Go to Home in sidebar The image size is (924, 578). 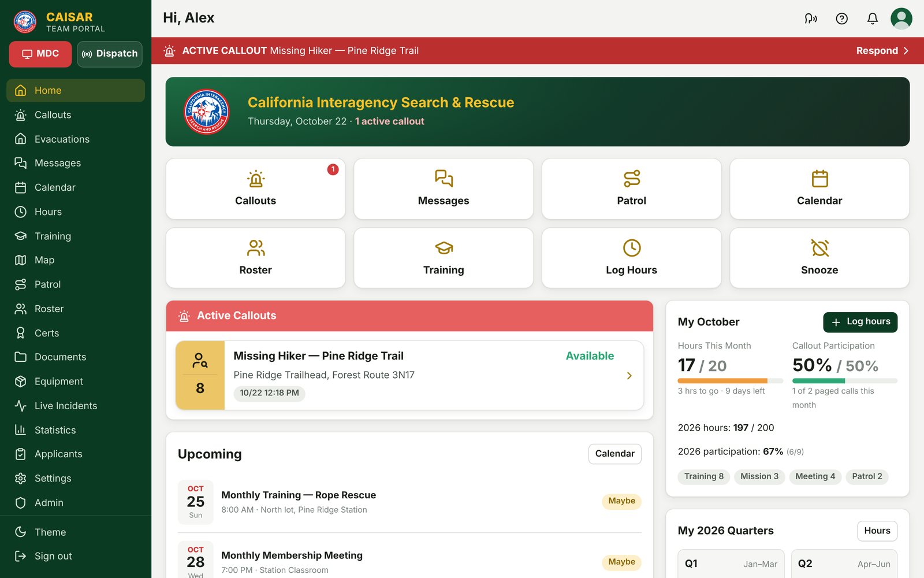pyautogui.click(x=76, y=91)
